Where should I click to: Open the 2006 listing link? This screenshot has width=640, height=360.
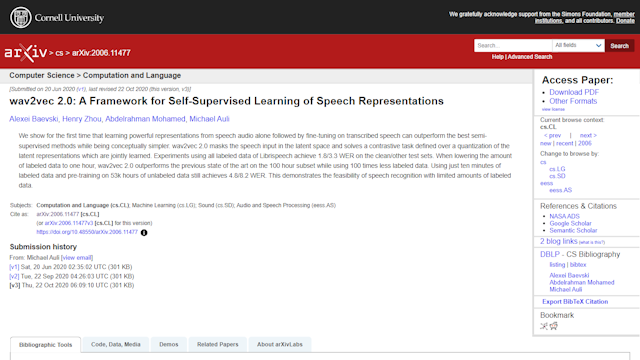point(584,143)
